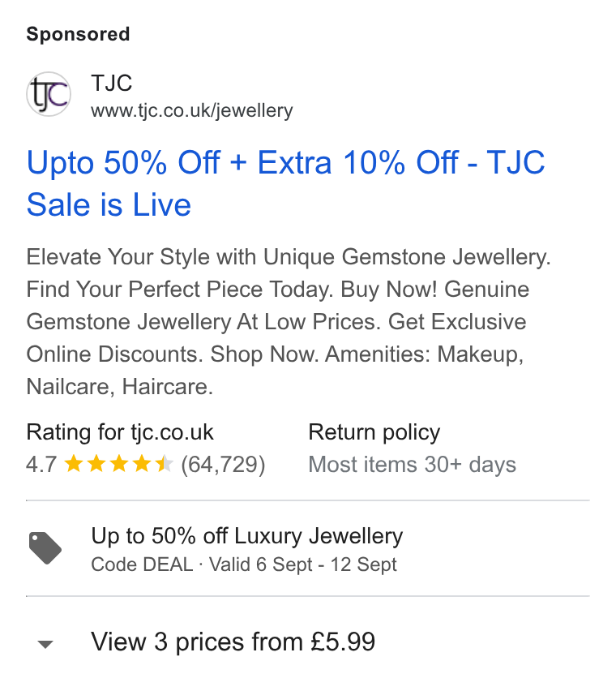Click the first gold star
This screenshot has width=616, height=691.
[74, 464]
